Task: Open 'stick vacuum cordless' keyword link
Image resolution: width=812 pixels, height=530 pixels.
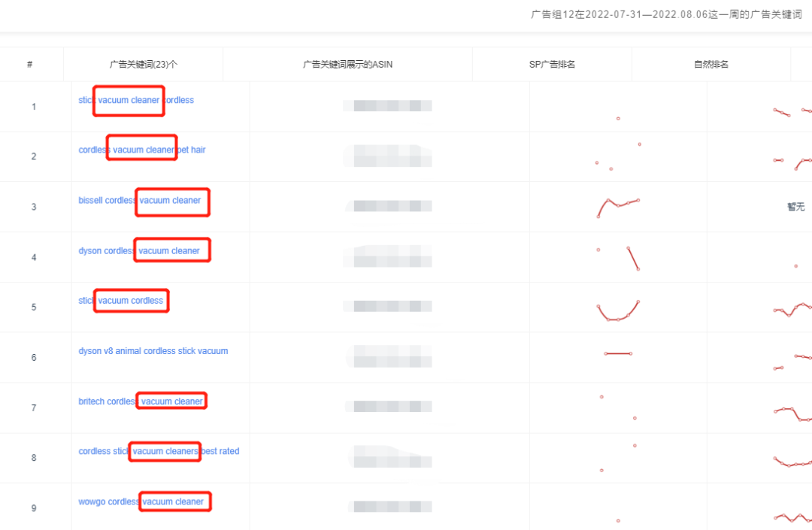Action: [x=120, y=300]
